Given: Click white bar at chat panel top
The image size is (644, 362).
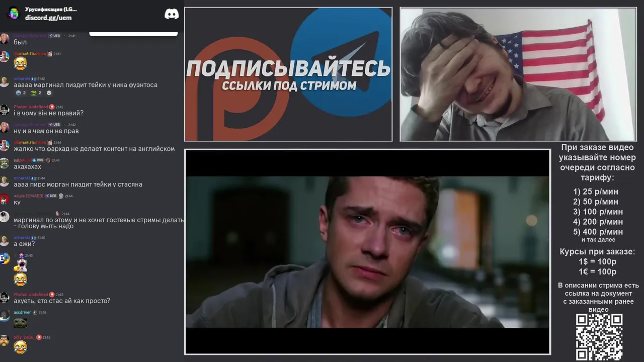Looking at the screenshot, I should click(x=133, y=34).
